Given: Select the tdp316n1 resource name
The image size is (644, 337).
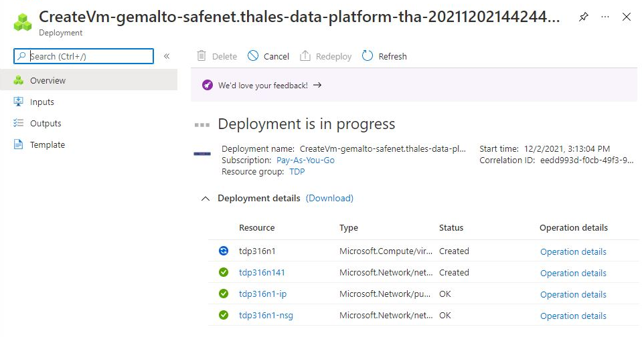Looking at the screenshot, I should pos(257,251).
